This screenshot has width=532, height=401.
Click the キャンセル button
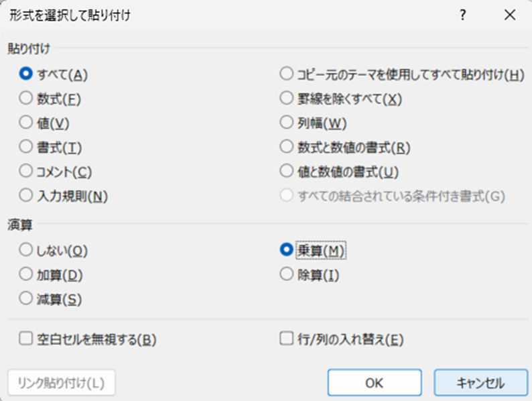click(x=480, y=382)
